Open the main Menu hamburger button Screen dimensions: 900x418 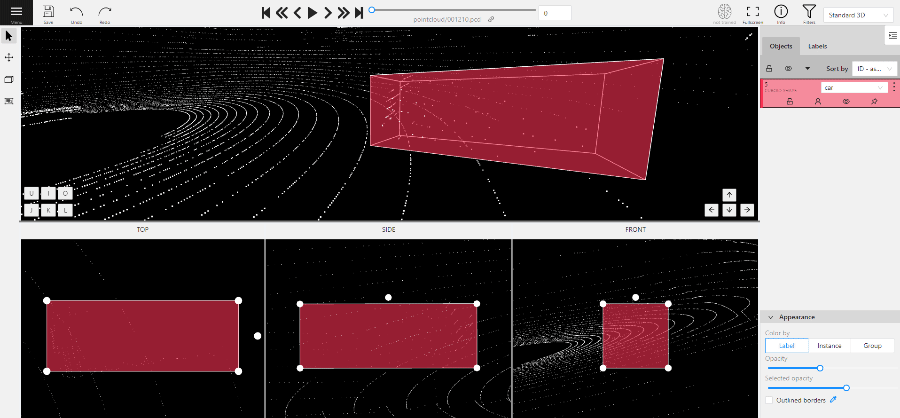pos(16,12)
